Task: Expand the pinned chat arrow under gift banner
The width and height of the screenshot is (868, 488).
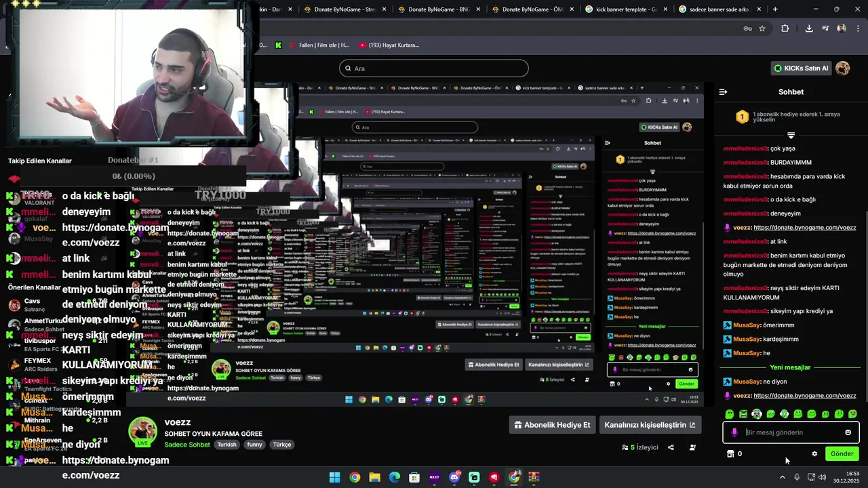Action: coord(791,136)
